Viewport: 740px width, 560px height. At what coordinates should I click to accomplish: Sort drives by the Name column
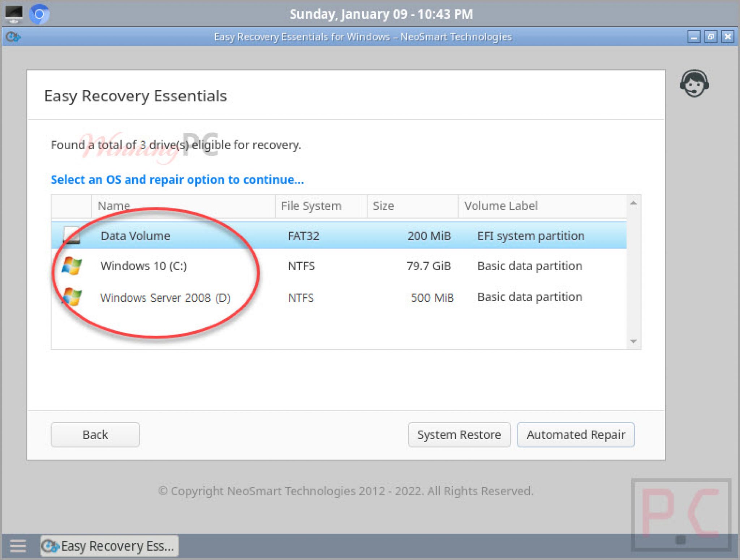(x=114, y=206)
